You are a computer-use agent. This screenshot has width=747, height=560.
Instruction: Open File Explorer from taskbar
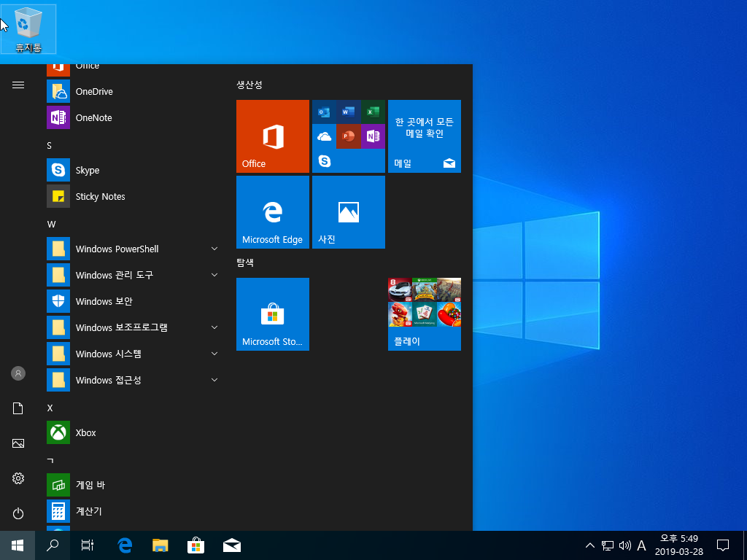click(x=160, y=545)
